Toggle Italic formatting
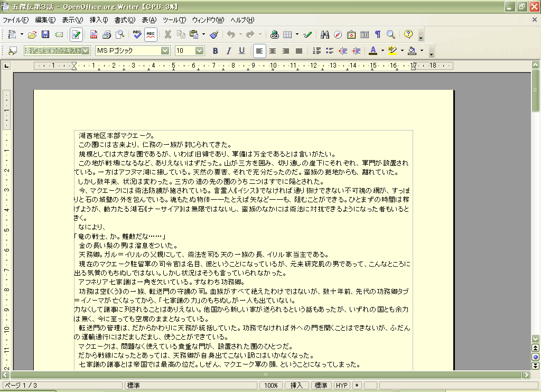541x392 pixels. [228, 51]
